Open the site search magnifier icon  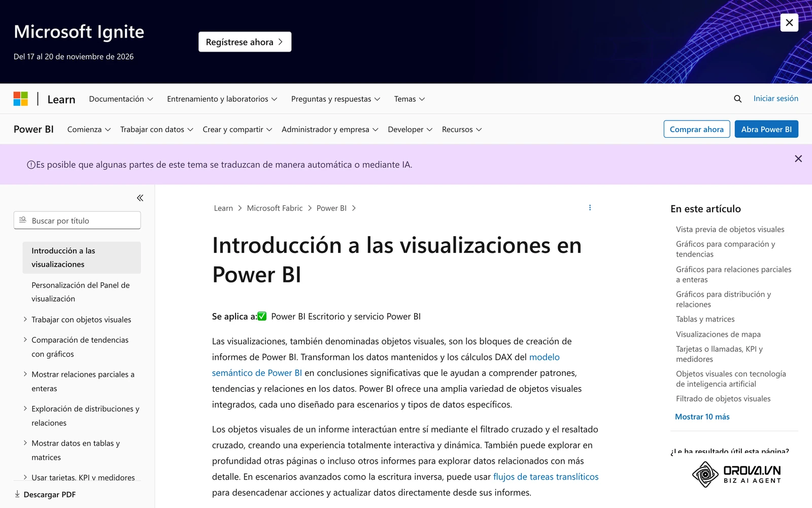(x=737, y=99)
